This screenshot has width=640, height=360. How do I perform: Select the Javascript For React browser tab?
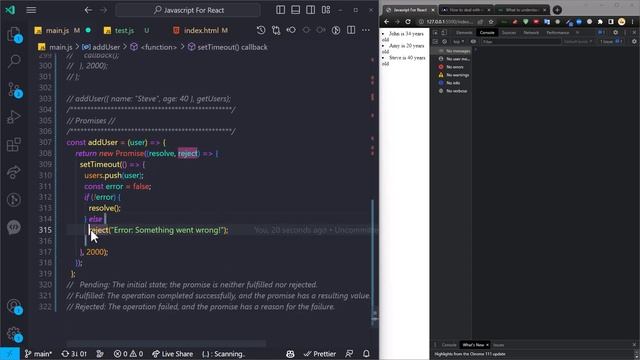click(409, 10)
